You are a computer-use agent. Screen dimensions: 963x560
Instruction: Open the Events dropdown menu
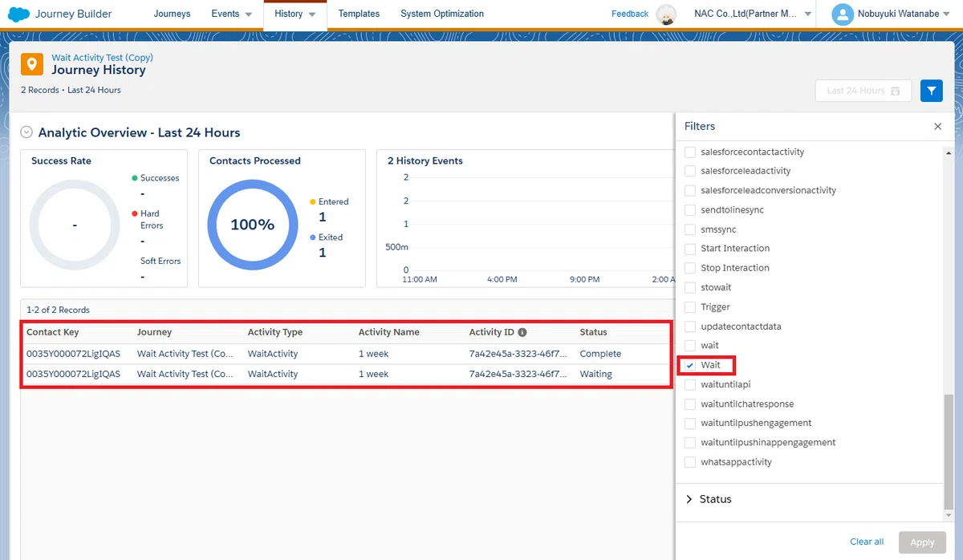232,14
